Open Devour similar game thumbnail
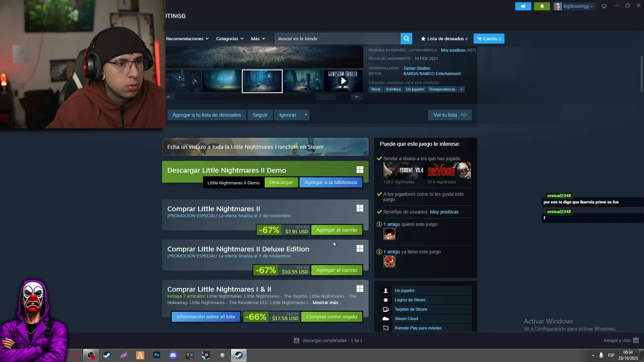The height and width of the screenshot is (362, 644). tap(449, 170)
